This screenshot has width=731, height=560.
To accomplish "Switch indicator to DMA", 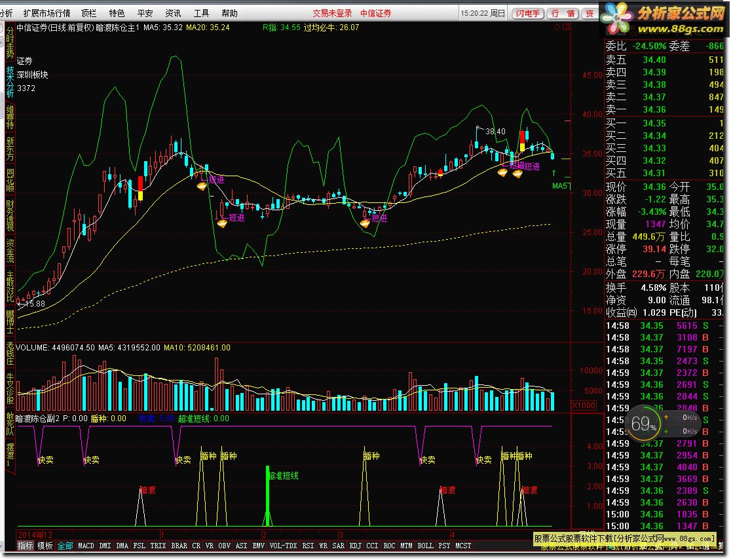I will [122, 546].
